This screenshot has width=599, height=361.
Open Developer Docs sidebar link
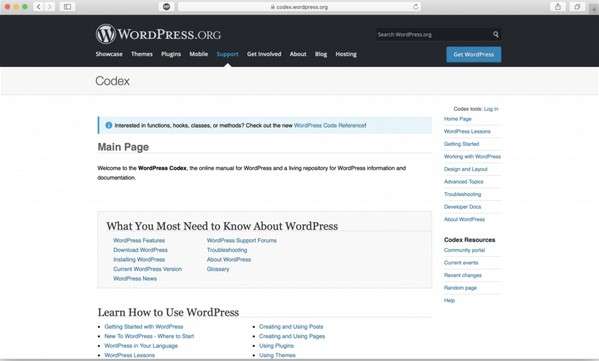click(x=463, y=207)
